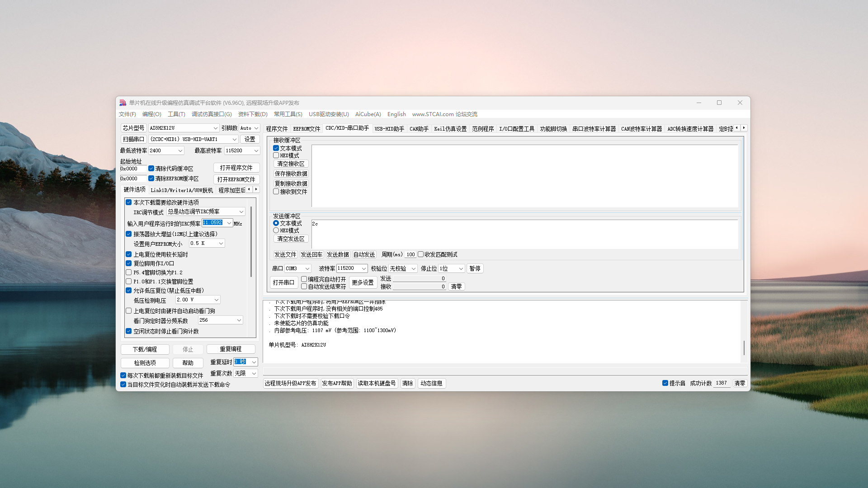
Task: Select HEX模式 radio in send buffer
Action: click(276, 230)
